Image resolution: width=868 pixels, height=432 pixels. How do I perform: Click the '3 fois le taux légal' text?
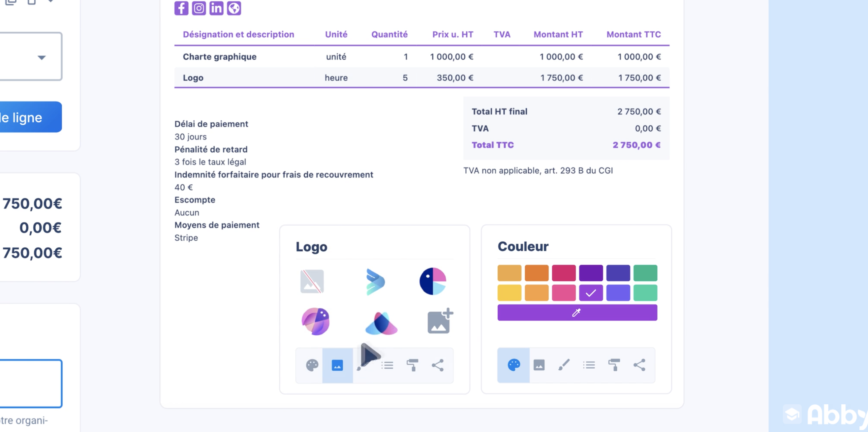click(210, 162)
